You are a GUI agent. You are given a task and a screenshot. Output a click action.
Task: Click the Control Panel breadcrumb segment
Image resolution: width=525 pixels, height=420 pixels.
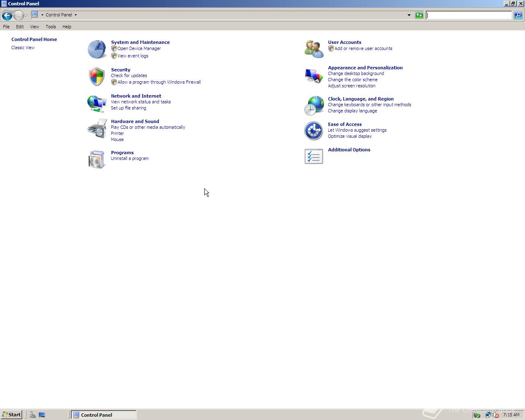[x=59, y=15]
